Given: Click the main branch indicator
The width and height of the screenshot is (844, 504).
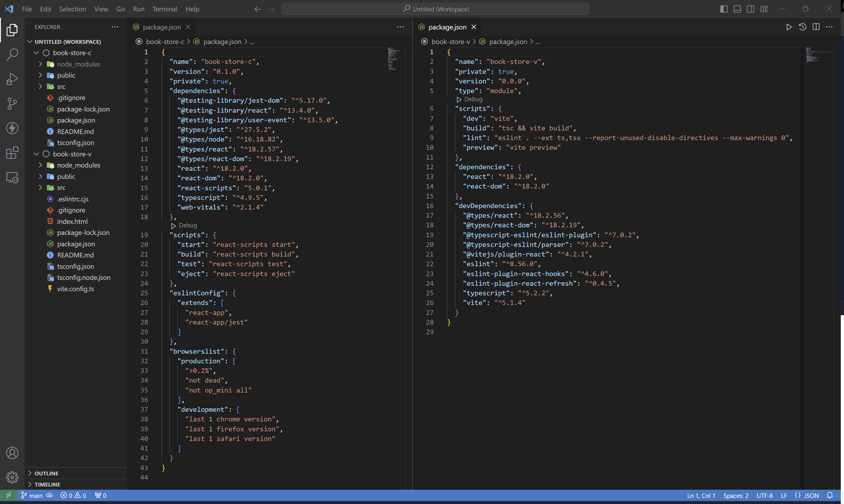Looking at the screenshot, I should (x=32, y=495).
